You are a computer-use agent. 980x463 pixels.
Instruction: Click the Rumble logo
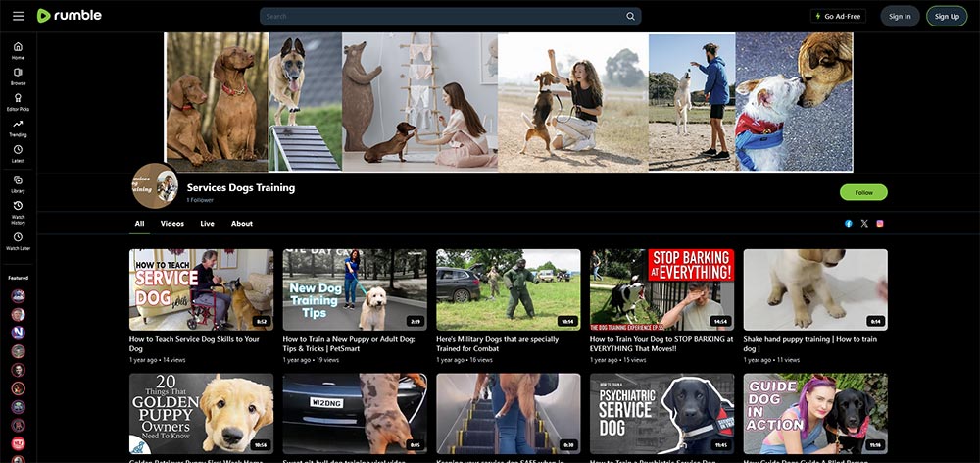[70, 16]
